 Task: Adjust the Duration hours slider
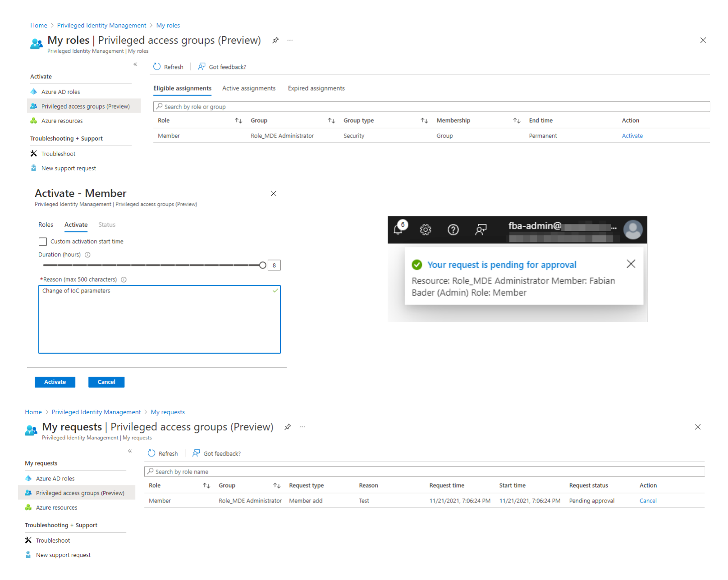pos(263,265)
